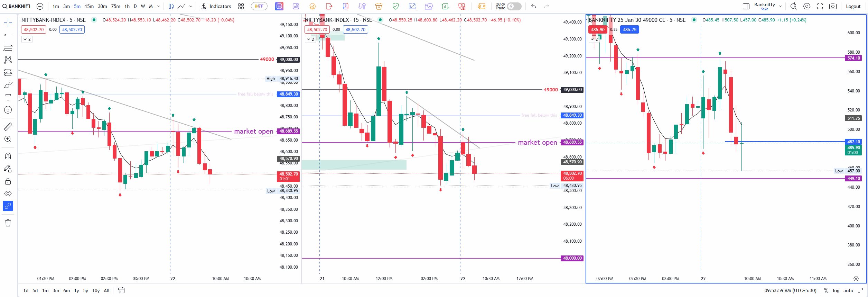The image size is (868, 297).
Task: Collapse indicator legend in the 15m chart
Action: click(x=310, y=39)
